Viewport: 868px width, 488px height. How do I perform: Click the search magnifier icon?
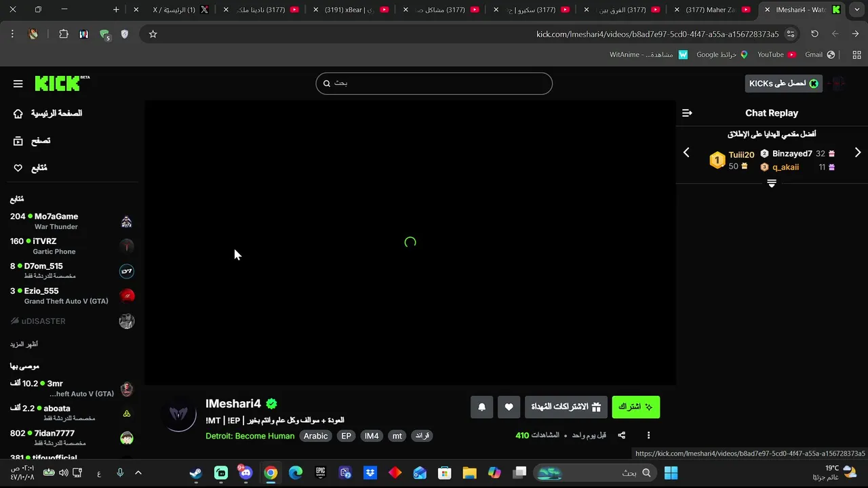tap(327, 83)
